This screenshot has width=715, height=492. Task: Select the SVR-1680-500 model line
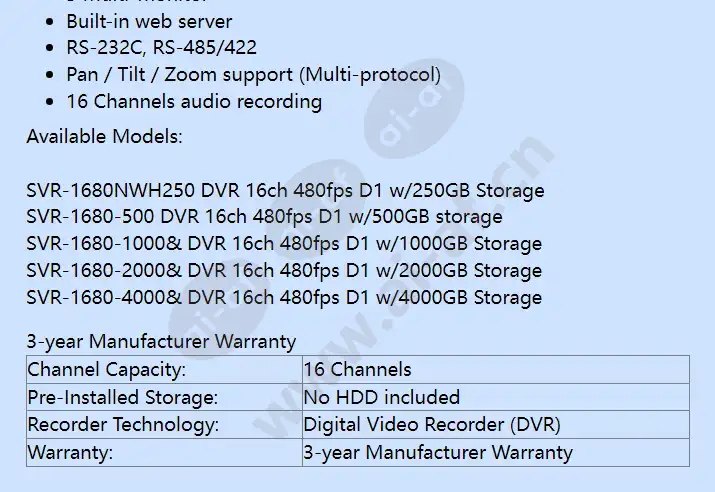(264, 217)
